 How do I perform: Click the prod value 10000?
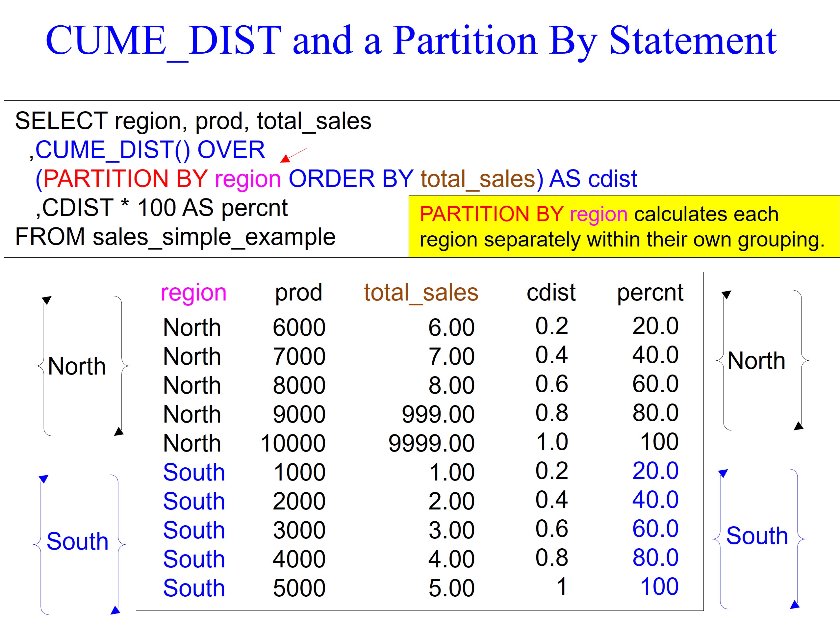[293, 443]
